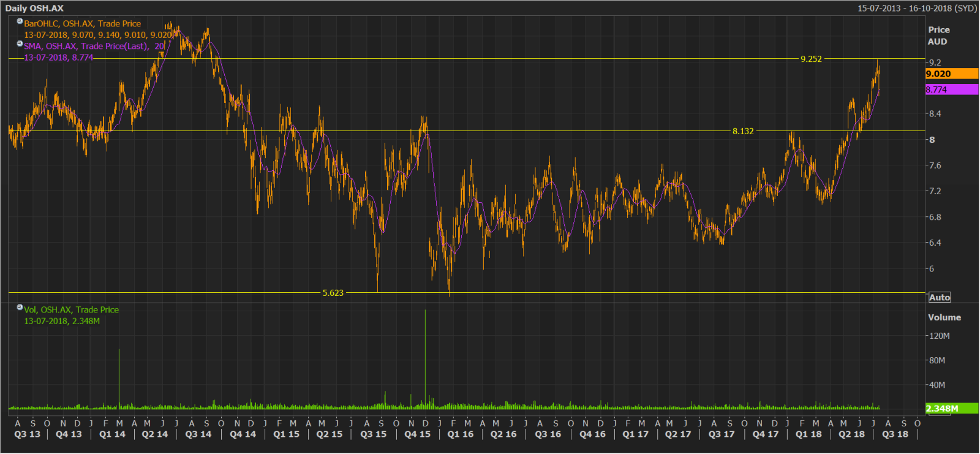Viewport: 980px width, 454px height.
Task: Click the tall volume spike in Q1 14
Action: click(119, 379)
